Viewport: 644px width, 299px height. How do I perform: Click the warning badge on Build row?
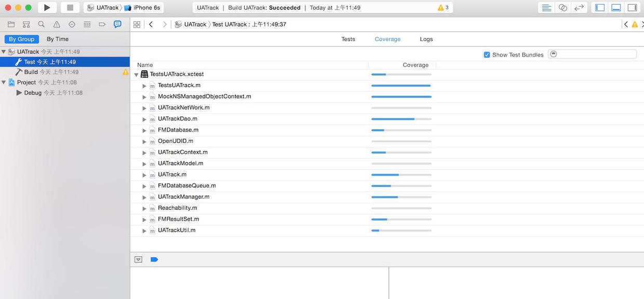tap(125, 72)
